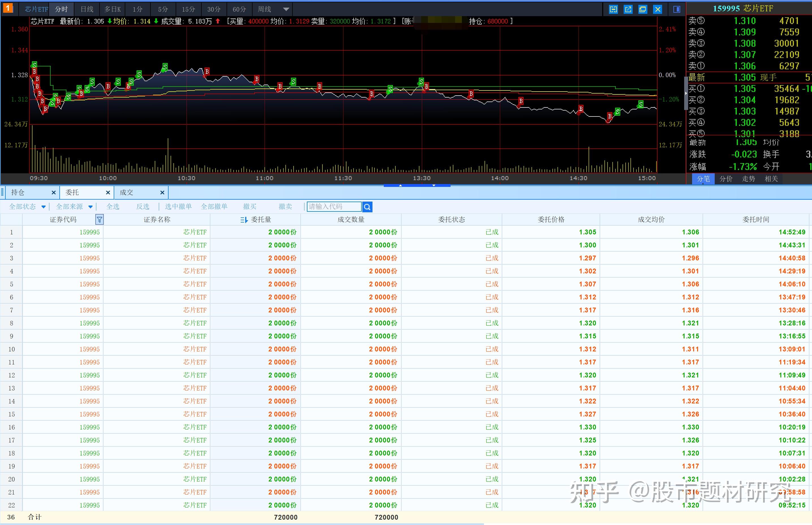812x525 pixels.
Task: Click the 撤买 button
Action: click(249, 207)
